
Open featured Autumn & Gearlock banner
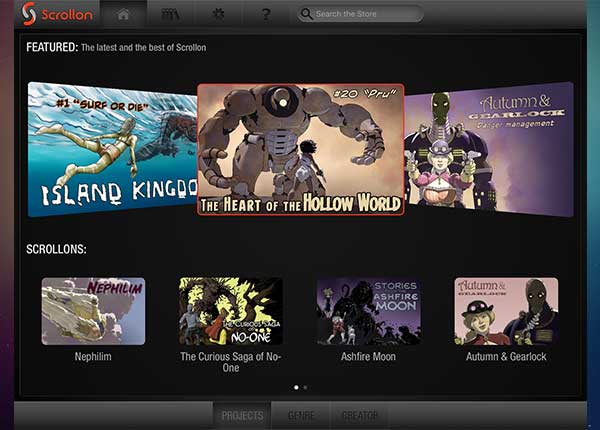coord(489,148)
